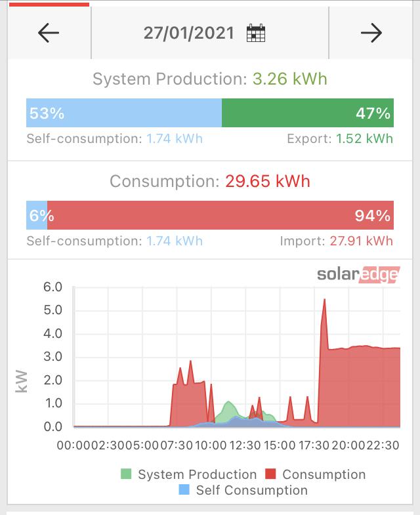Click the System Production 3.26 kWh heading
This screenshot has height=515, width=420.
click(x=209, y=79)
